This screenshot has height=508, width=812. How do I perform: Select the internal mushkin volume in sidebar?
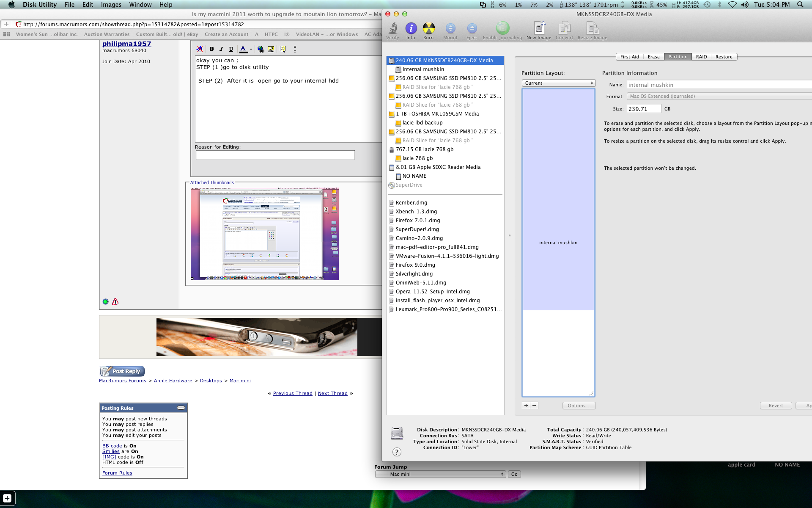click(445, 69)
